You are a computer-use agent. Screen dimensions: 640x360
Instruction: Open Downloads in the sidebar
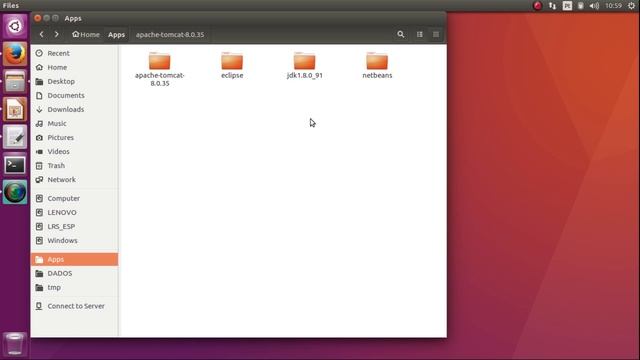[x=74, y=109]
